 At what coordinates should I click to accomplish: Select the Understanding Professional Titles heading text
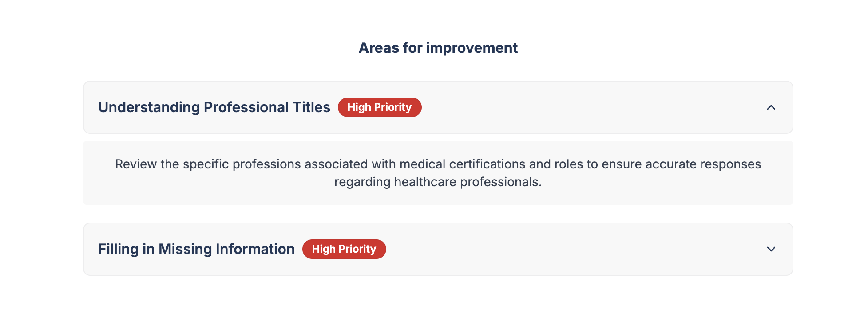coord(214,107)
